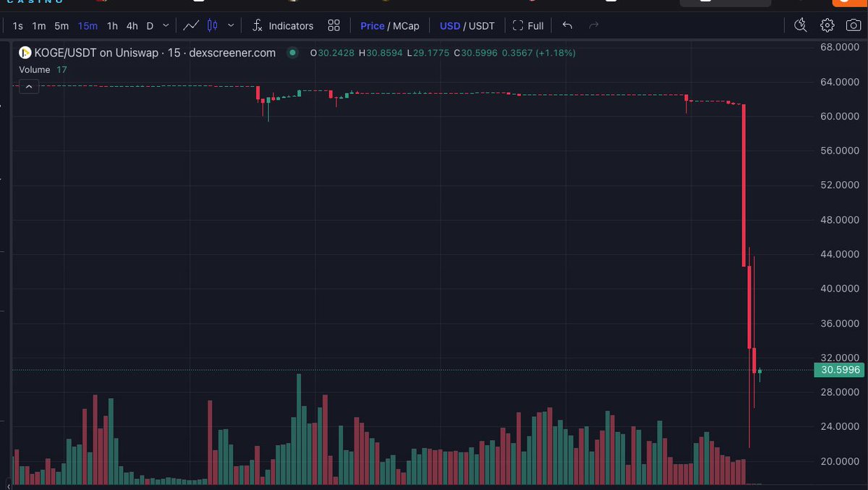Screen dimensions: 868x490
Task: Switch to the line chart type icon
Action: pos(191,25)
